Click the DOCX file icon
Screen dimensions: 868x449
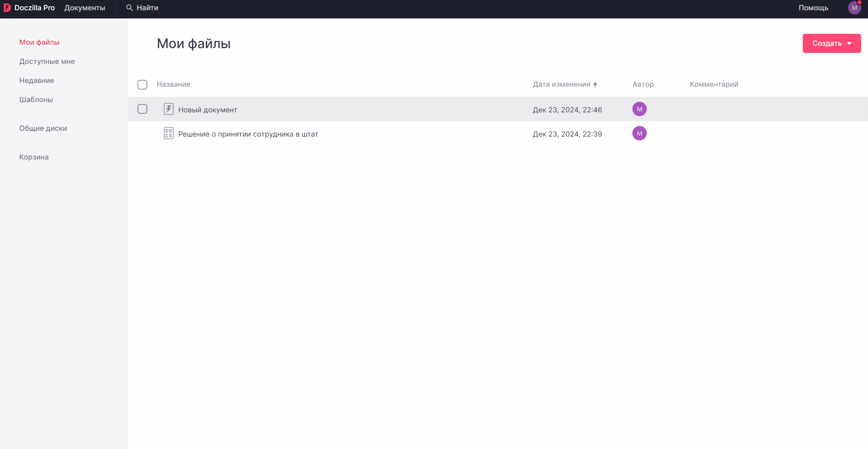tap(168, 134)
